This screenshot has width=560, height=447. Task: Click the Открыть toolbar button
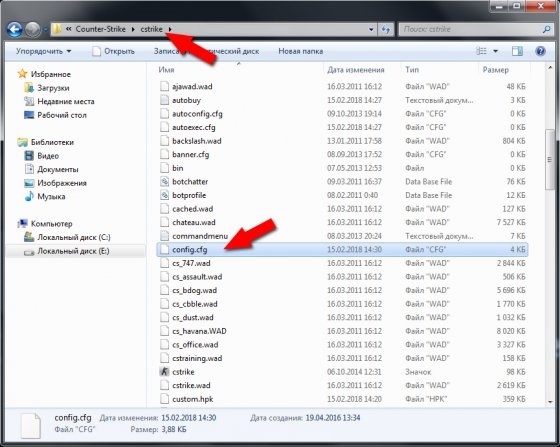[x=114, y=51]
